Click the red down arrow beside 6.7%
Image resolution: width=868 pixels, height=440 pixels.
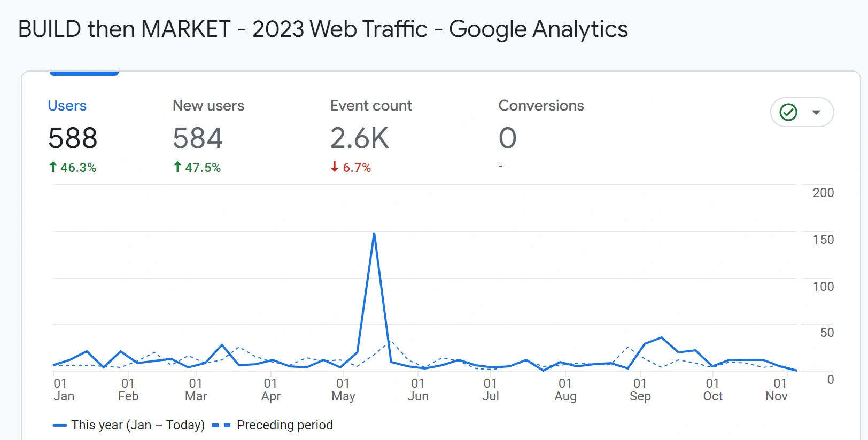click(x=335, y=167)
